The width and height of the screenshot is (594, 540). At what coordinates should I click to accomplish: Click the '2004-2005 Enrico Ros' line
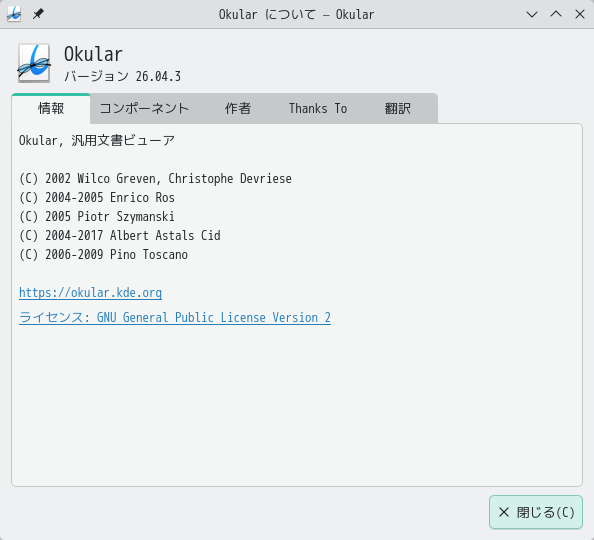[x=97, y=197]
